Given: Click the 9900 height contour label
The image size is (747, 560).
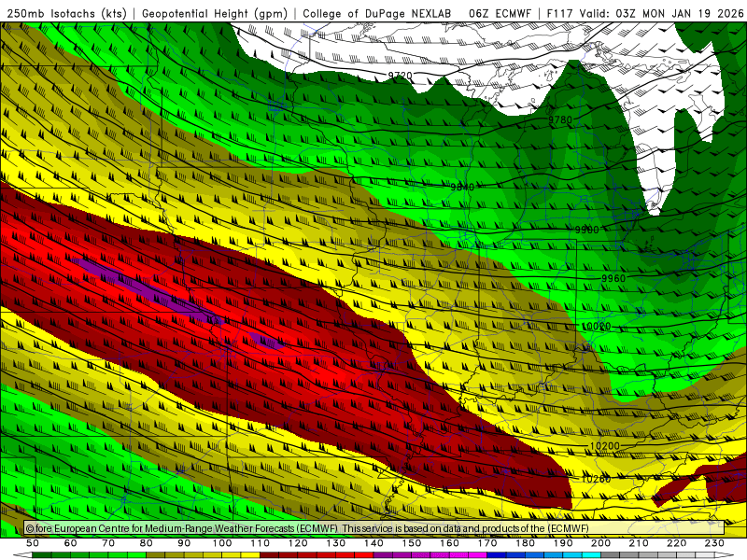Looking at the screenshot, I should 586,230.
